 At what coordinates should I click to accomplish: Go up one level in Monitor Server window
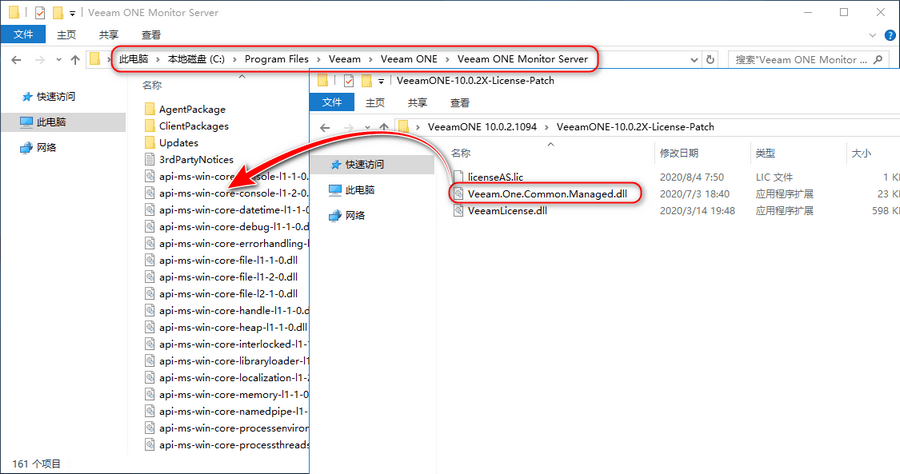[x=75, y=60]
